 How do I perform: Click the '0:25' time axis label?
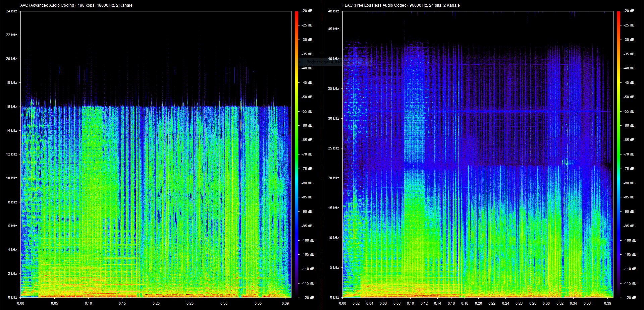[x=190, y=303]
